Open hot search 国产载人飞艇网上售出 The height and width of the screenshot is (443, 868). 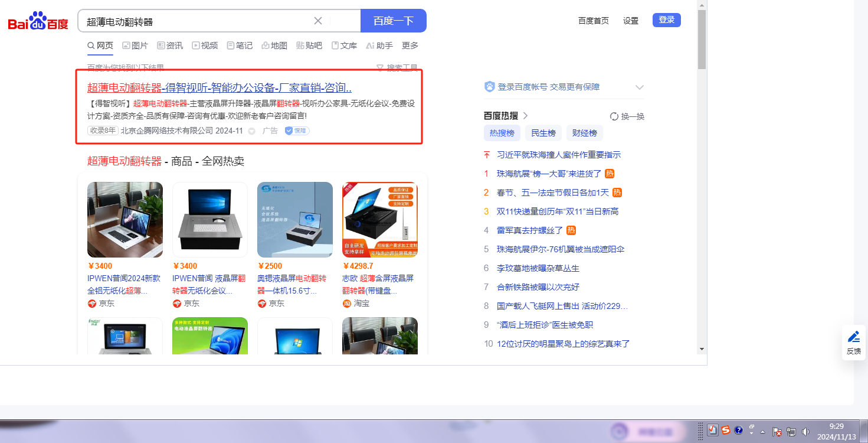point(562,306)
